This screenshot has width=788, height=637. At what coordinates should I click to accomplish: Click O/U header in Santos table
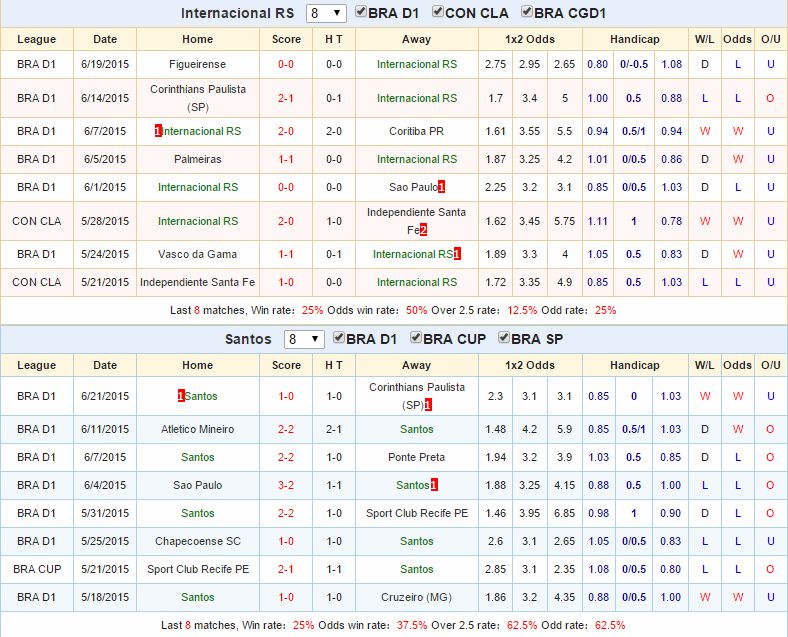click(x=770, y=365)
